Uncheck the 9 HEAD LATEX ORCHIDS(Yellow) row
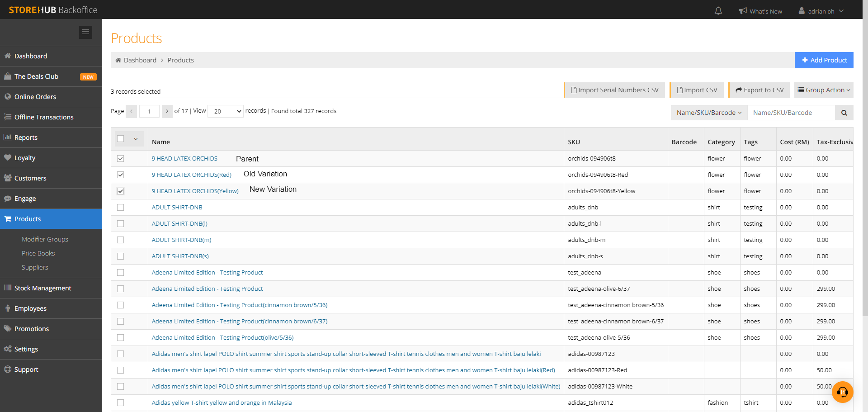 (121, 191)
